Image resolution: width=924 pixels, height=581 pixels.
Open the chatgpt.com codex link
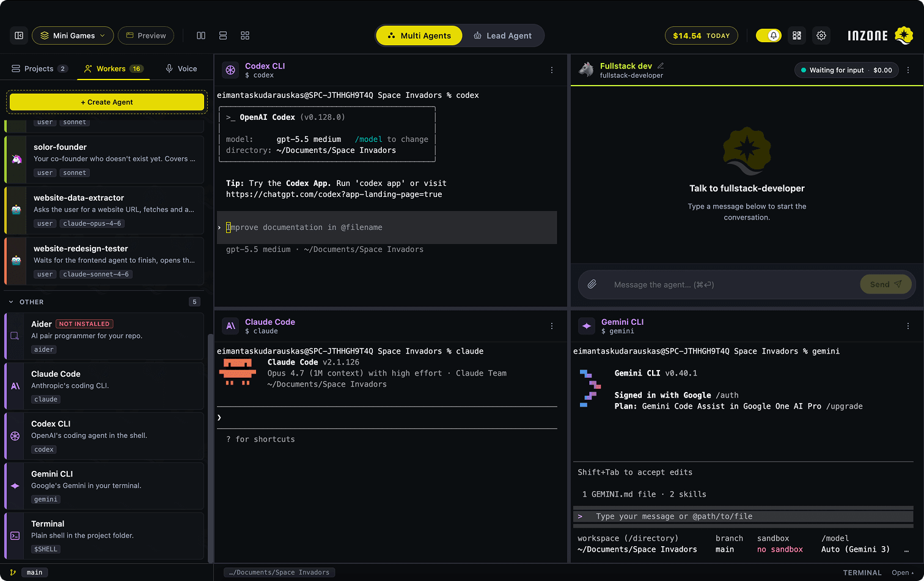[334, 194]
